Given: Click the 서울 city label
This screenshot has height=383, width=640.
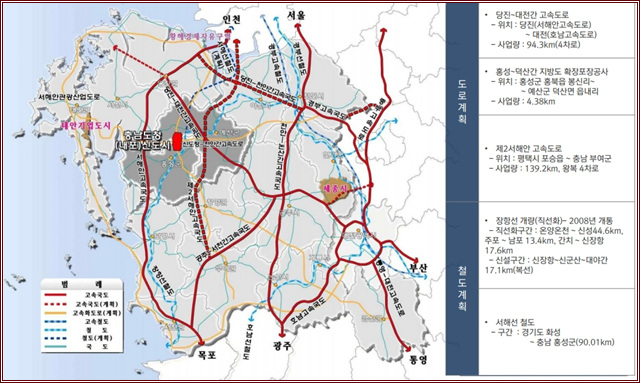Looking at the screenshot, I should tap(296, 16).
